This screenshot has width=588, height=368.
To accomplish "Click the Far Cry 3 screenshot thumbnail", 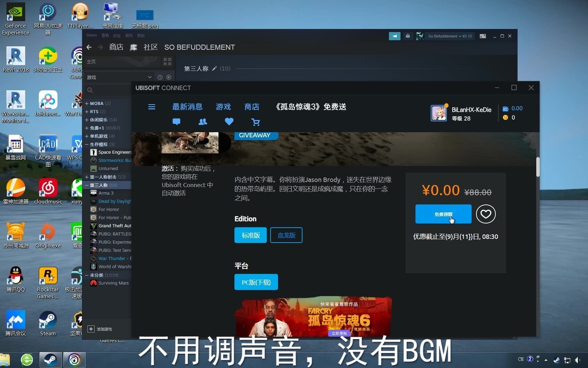I will (x=190, y=142).
